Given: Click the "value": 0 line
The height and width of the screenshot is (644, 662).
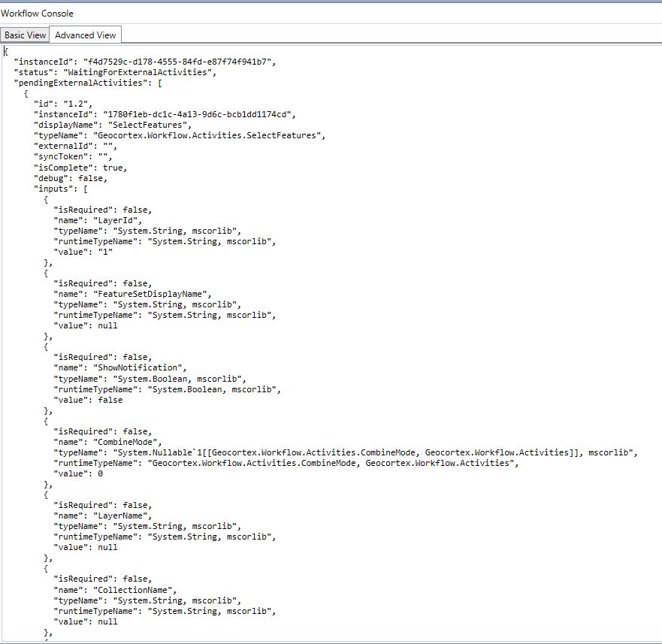Looking at the screenshot, I should pos(78,474).
